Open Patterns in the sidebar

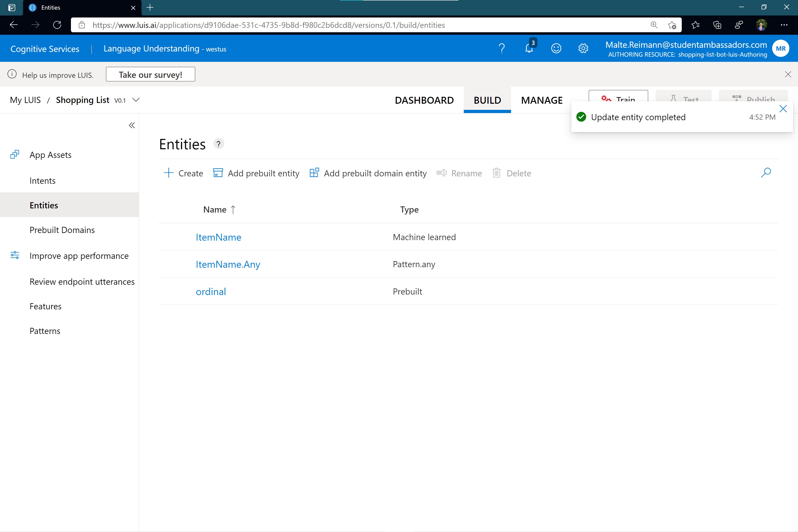[45, 331]
